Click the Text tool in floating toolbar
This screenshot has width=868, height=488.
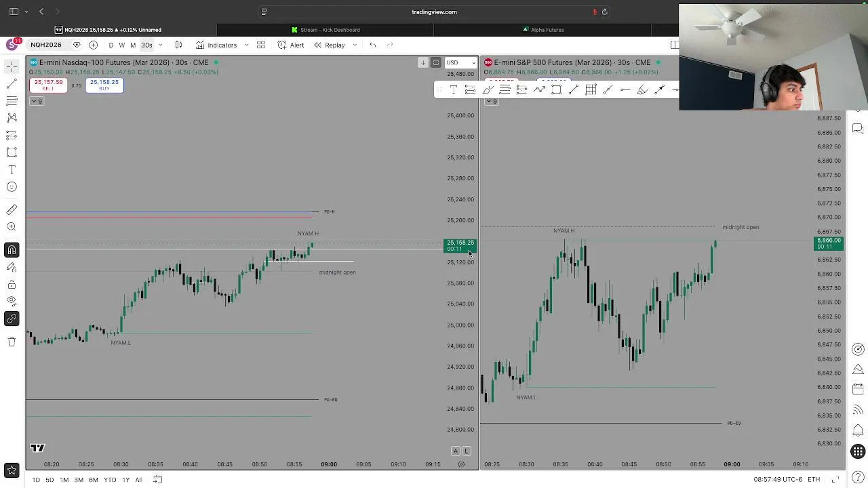453,89
